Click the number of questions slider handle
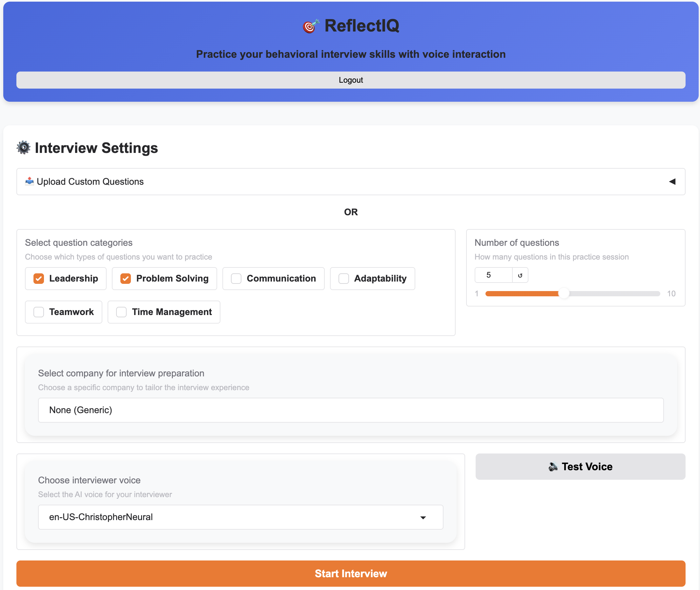700x590 pixels. click(564, 293)
